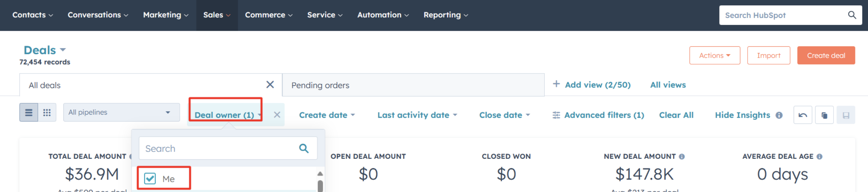
Task: Switch to list view icon
Action: pos(29,112)
